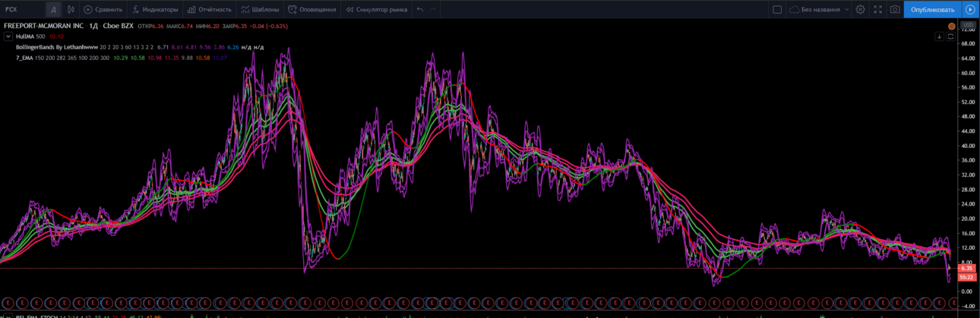Toggle fullscreen mode icon

tap(878, 10)
